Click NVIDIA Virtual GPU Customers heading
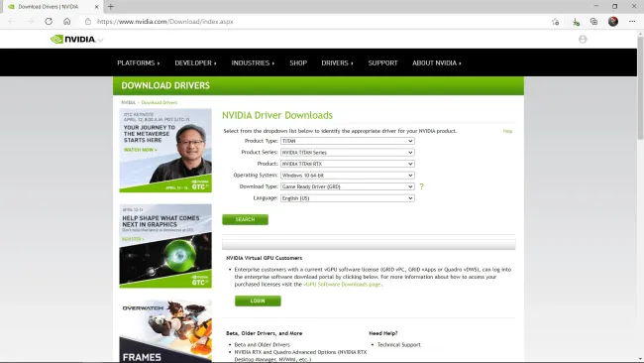This screenshot has height=363, width=644. (265, 258)
